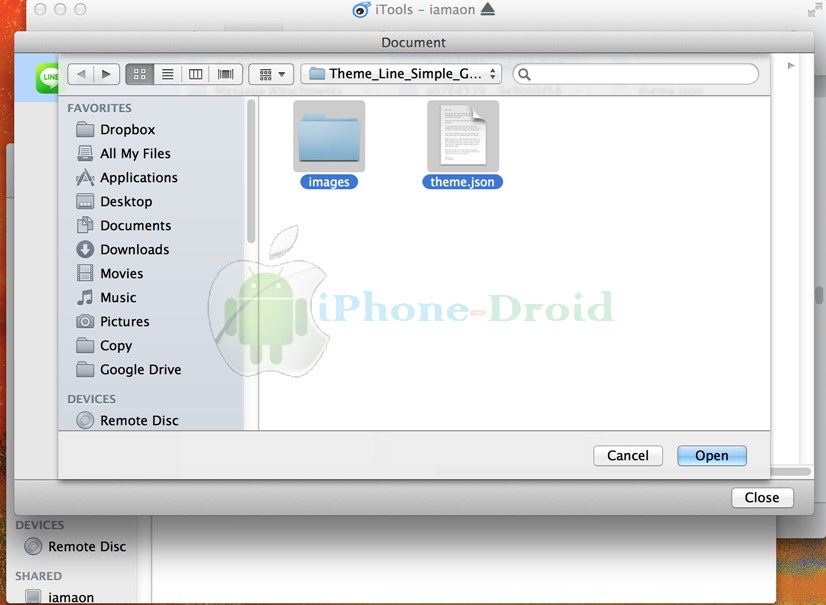The width and height of the screenshot is (826, 605).
Task: Go to Applications in sidebar
Action: tap(138, 177)
